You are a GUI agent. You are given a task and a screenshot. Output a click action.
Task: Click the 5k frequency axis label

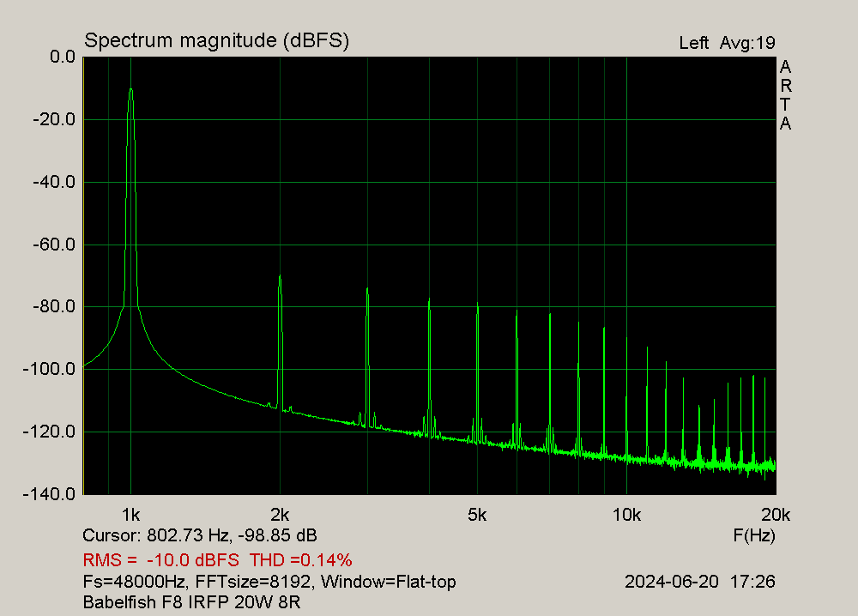pos(477,515)
